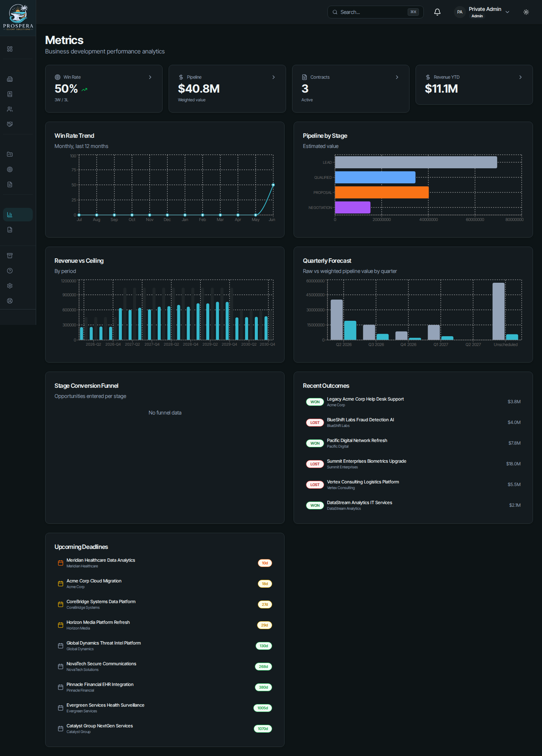The height and width of the screenshot is (756, 542).
Task: Click the $18.0M value
Action: 513,464
